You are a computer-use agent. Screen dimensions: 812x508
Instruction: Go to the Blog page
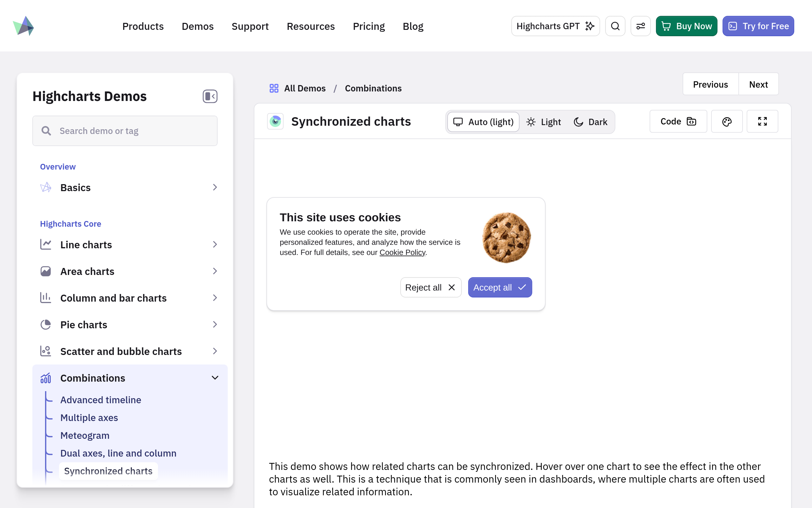pyautogui.click(x=413, y=26)
